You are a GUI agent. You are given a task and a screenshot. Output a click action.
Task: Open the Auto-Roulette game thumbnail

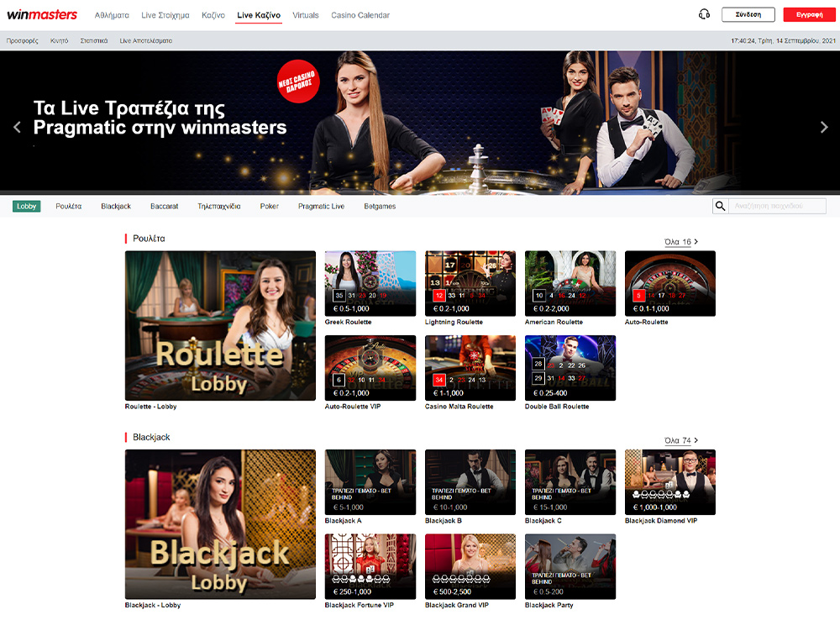(670, 283)
